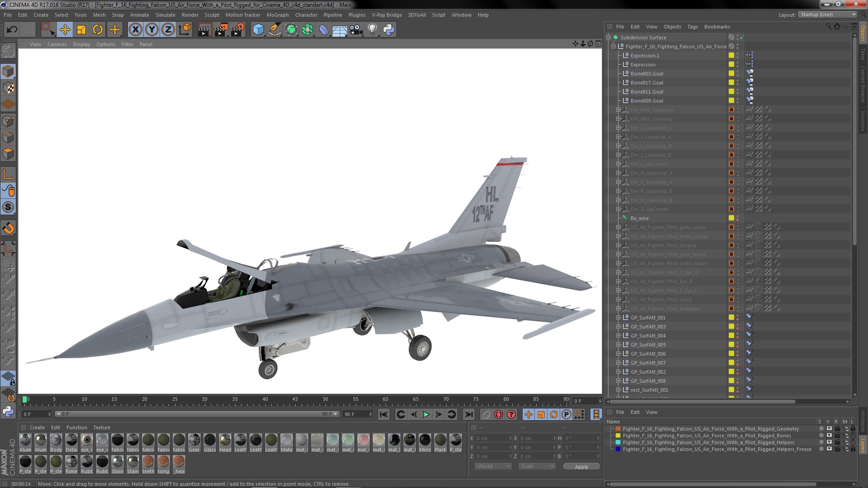The width and height of the screenshot is (868, 488).
Task: Click blue swatch of Helpers_Freeze layer
Action: tap(618, 449)
